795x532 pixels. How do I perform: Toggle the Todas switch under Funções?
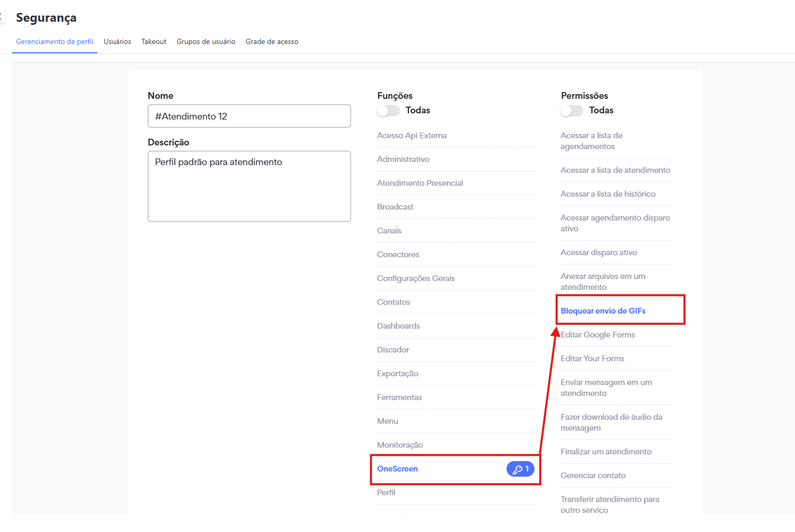tap(388, 111)
